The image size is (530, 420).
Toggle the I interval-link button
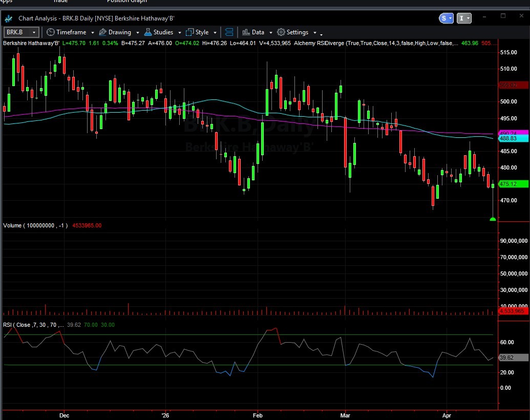tap(464, 18)
